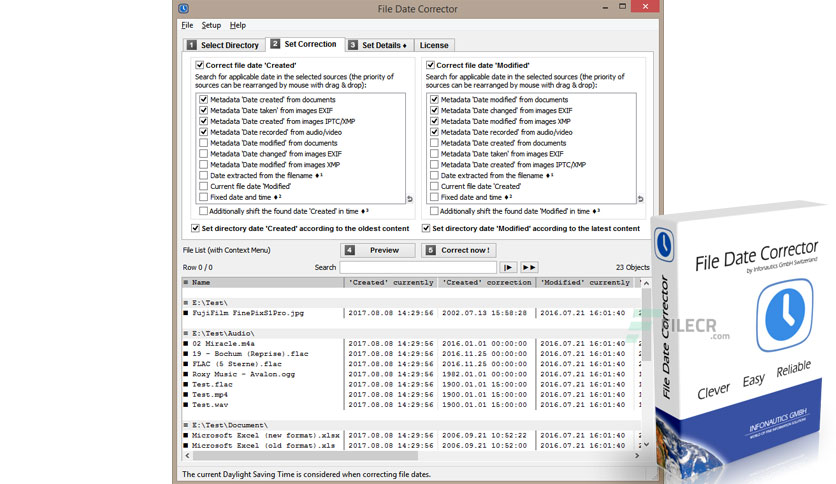Select the E:\Test\Audio\ folder row

tap(411, 333)
